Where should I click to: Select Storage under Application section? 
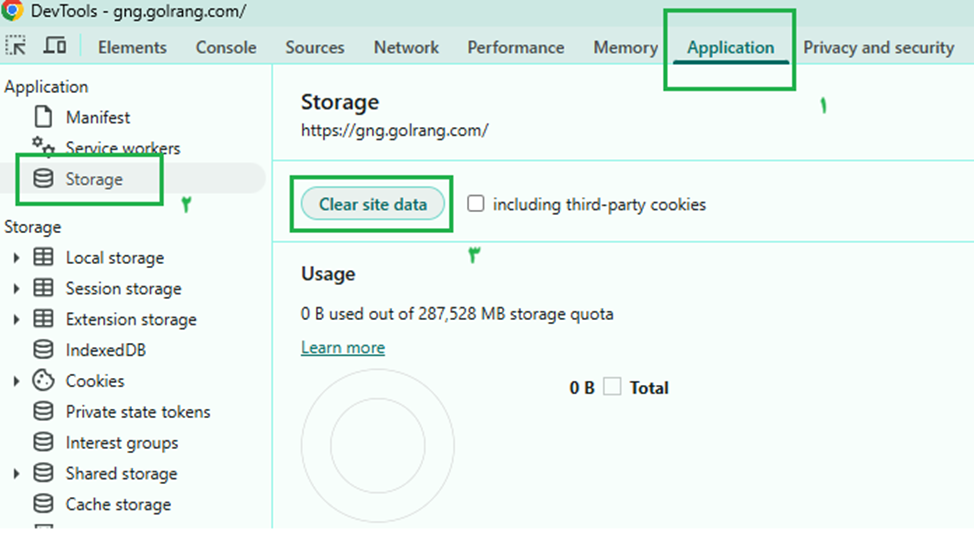click(94, 179)
